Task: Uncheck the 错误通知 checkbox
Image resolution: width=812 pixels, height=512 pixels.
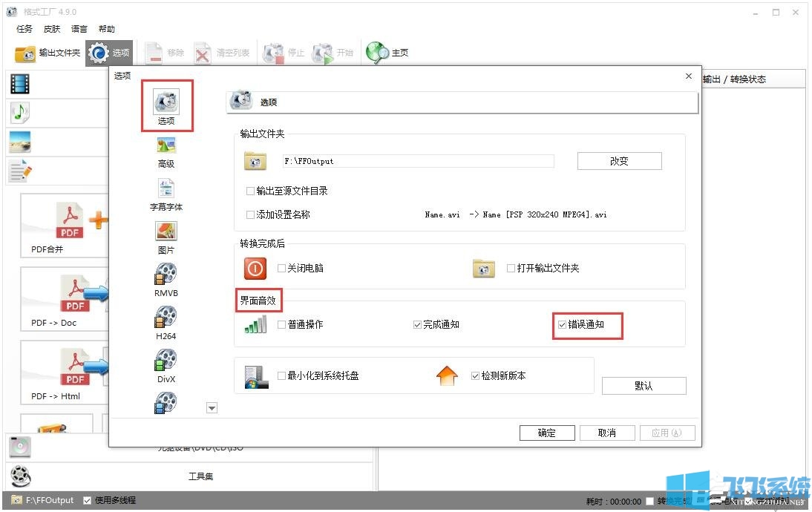Action: [x=563, y=325]
